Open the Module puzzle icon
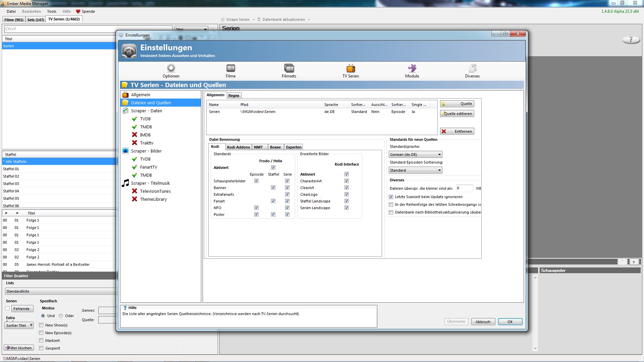 pyautogui.click(x=412, y=71)
